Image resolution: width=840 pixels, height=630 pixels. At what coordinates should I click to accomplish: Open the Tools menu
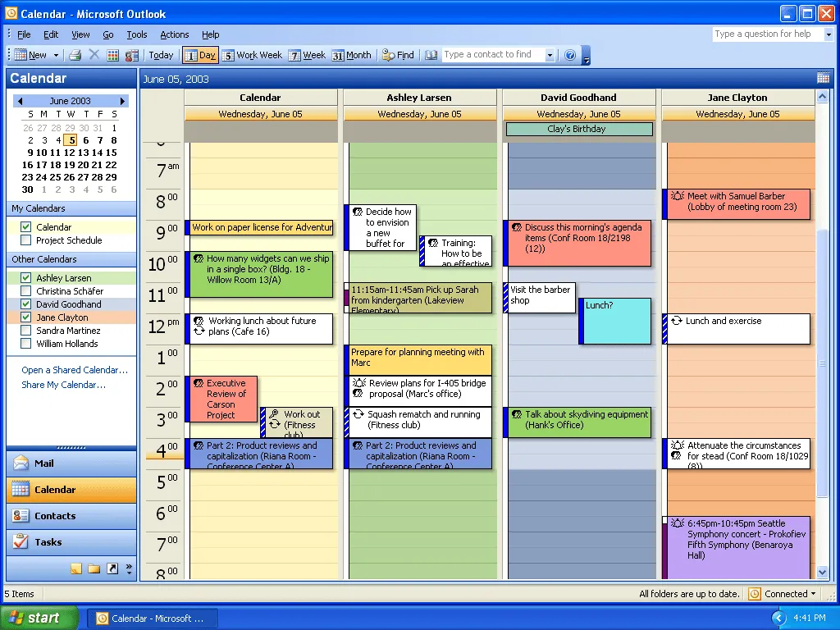tap(137, 34)
